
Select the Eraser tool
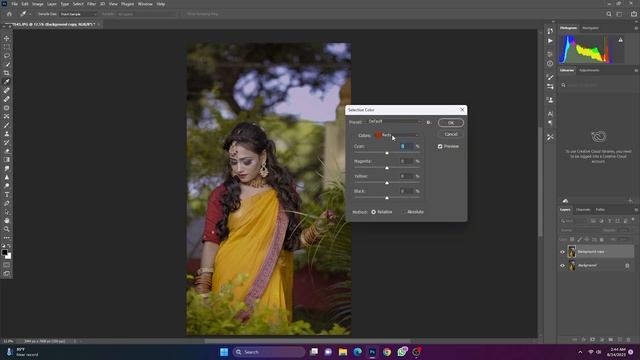click(7, 151)
